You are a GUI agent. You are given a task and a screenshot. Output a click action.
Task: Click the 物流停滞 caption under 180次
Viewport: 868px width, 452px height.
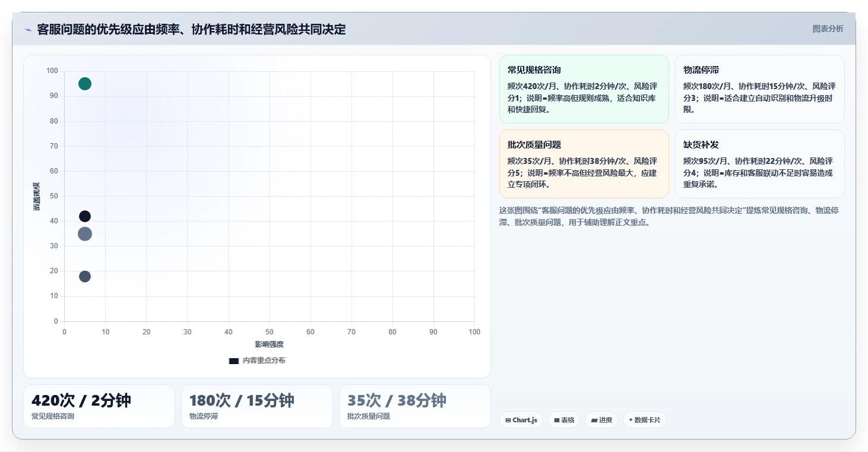tap(204, 416)
